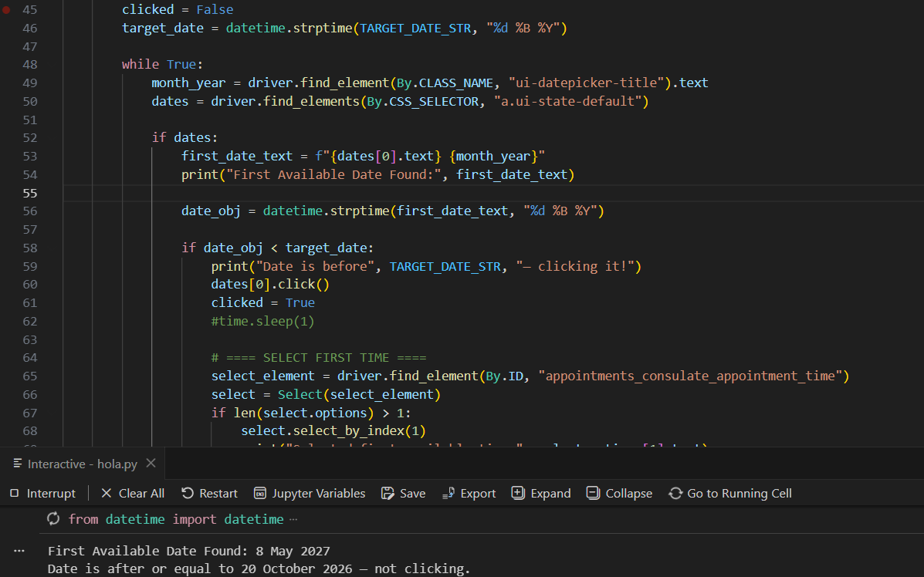Click the Collapse all cells icon
This screenshot has height=577, width=924.
click(x=592, y=493)
